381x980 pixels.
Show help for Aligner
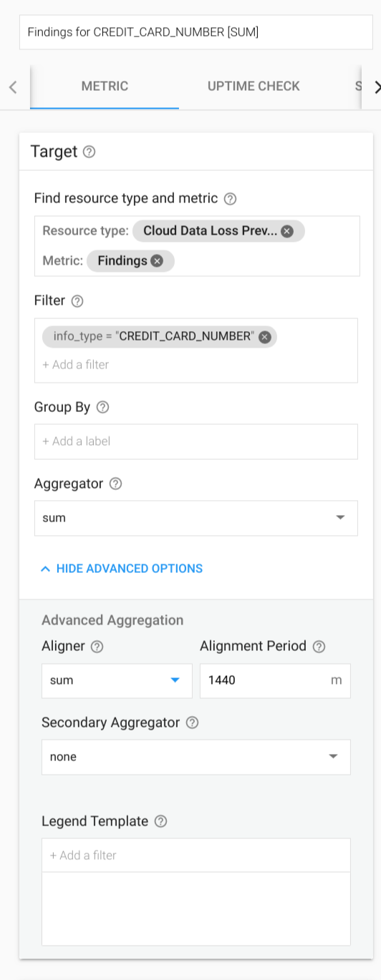coord(97,647)
